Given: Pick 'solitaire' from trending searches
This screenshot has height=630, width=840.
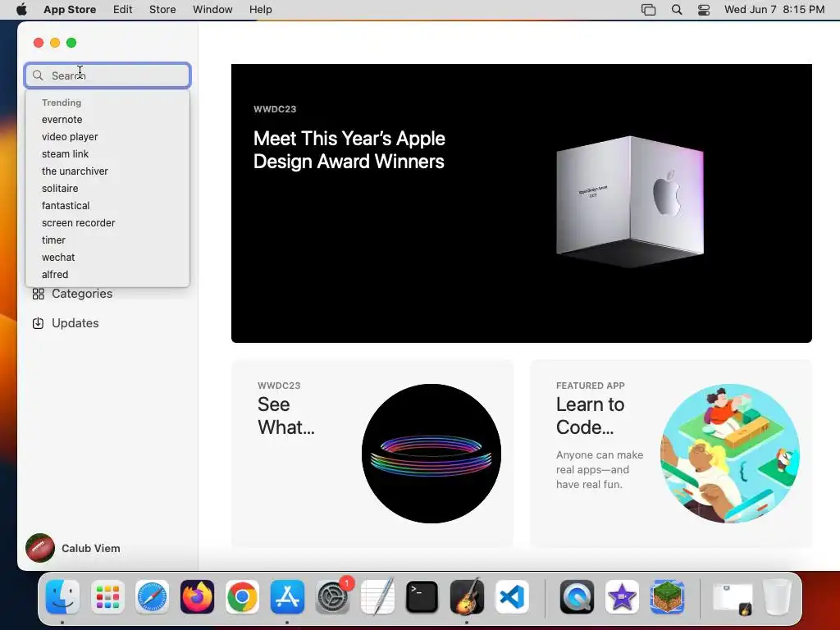Looking at the screenshot, I should 60,188.
